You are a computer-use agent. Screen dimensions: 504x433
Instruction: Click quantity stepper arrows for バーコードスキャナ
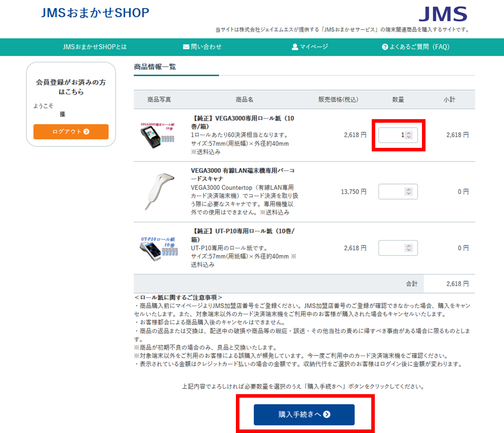[409, 192]
